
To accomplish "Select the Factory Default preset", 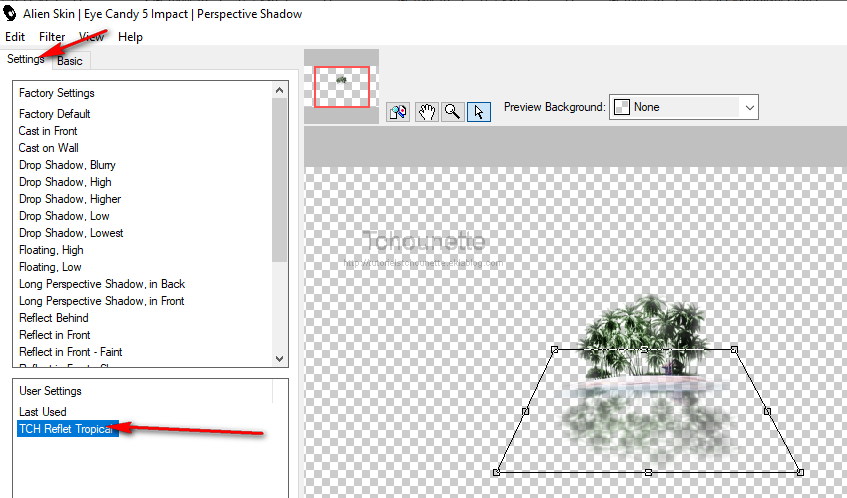I will [54, 114].
